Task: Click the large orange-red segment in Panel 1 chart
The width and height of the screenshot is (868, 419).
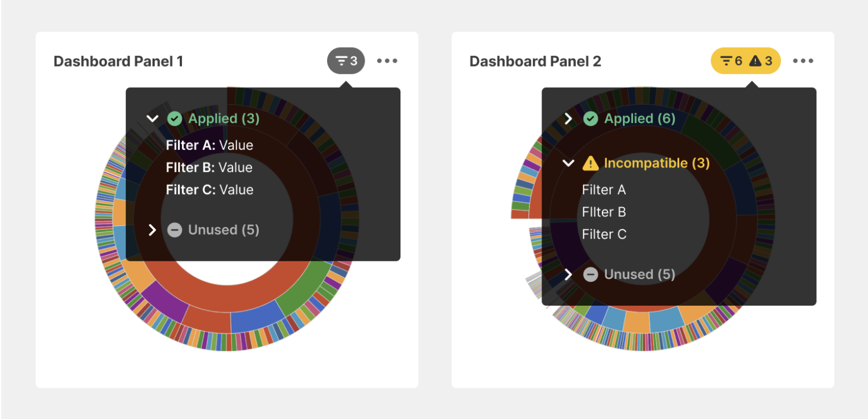Action: tap(228, 296)
